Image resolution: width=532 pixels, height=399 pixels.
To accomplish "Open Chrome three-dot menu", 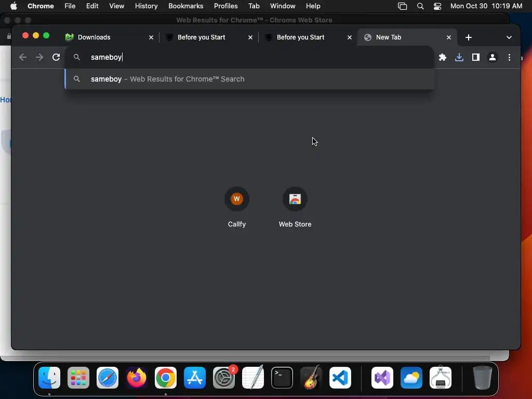I will (509, 57).
